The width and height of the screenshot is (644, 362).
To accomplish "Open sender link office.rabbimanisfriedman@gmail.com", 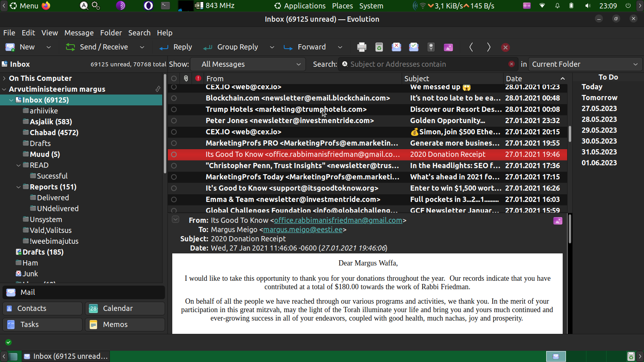I will point(338,220).
